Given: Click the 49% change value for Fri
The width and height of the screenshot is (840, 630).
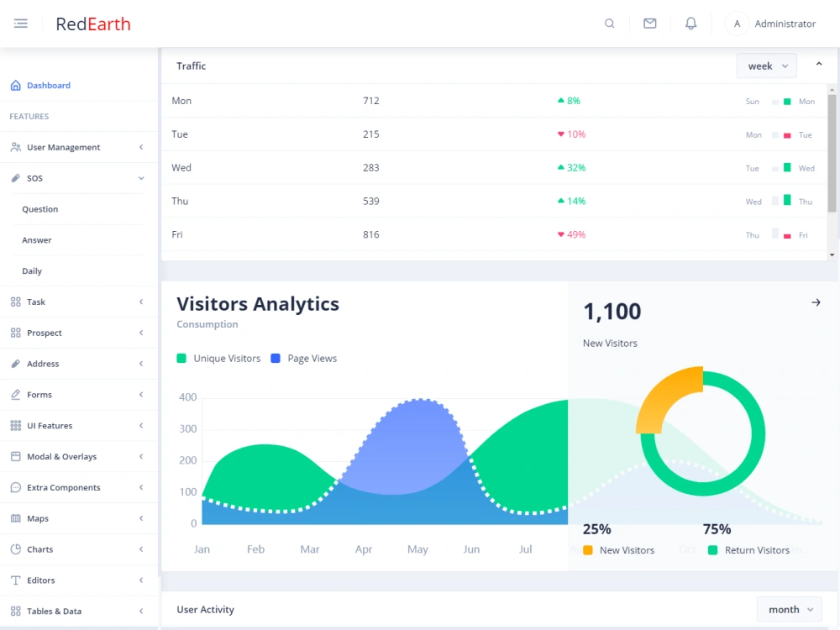Looking at the screenshot, I should pyautogui.click(x=576, y=234).
